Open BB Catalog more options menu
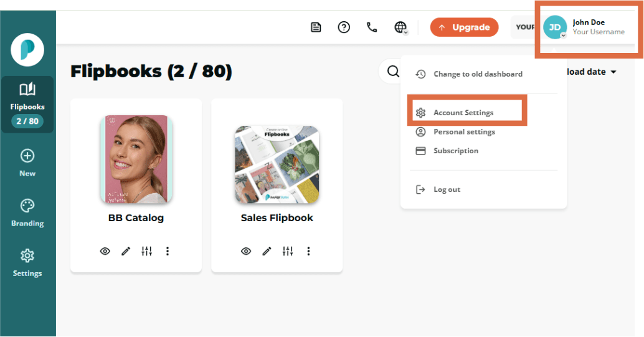644x337 pixels. (168, 251)
